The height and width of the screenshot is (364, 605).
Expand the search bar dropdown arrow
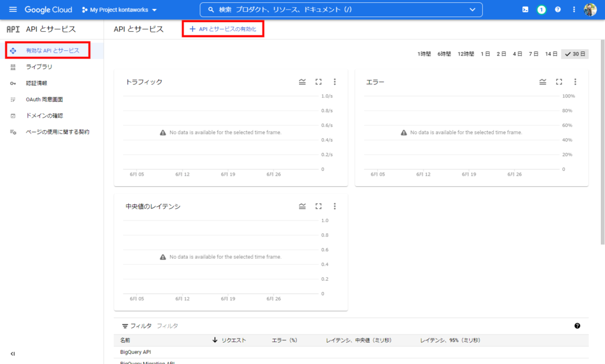point(472,9)
